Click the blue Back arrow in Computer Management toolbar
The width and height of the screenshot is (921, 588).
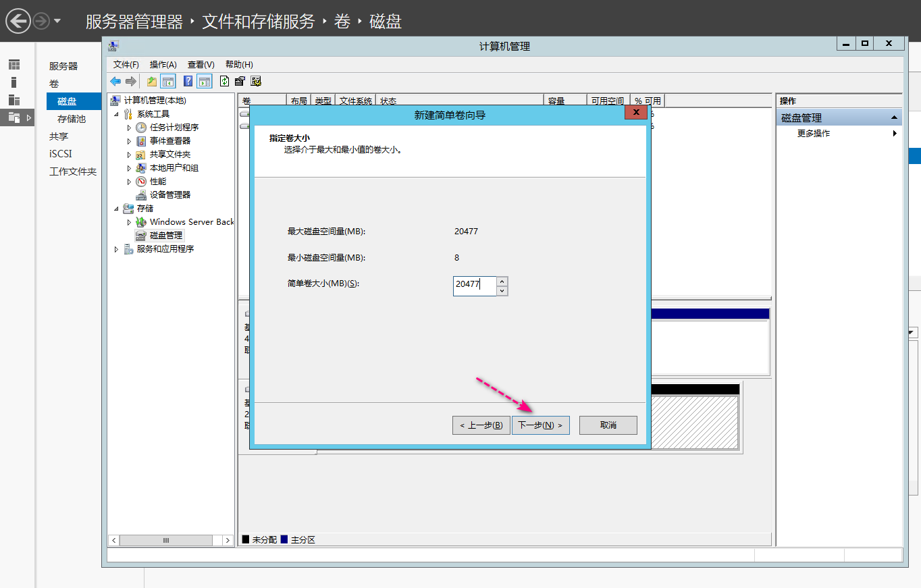pyautogui.click(x=115, y=82)
